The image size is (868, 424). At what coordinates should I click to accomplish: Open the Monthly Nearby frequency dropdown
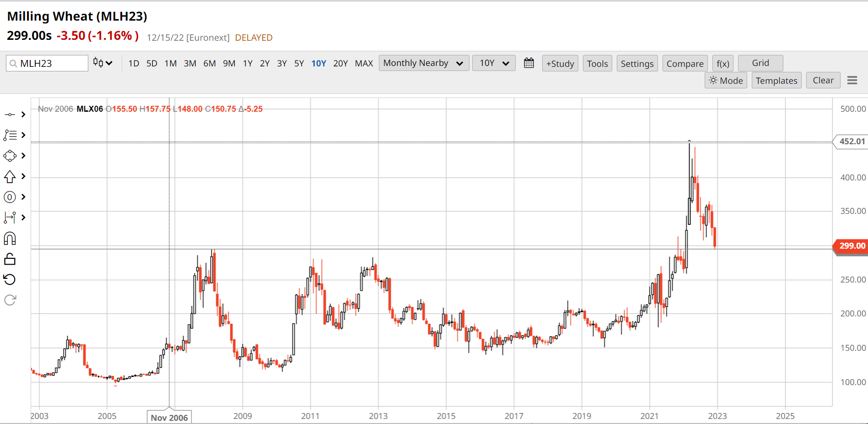pos(423,63)
